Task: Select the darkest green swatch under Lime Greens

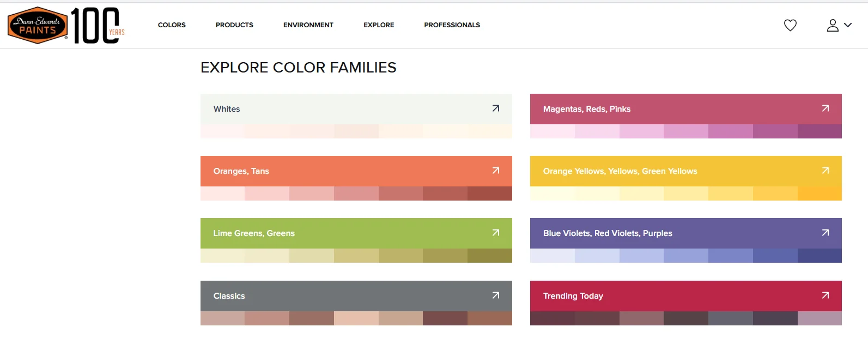Action: (x=489, y=256)
